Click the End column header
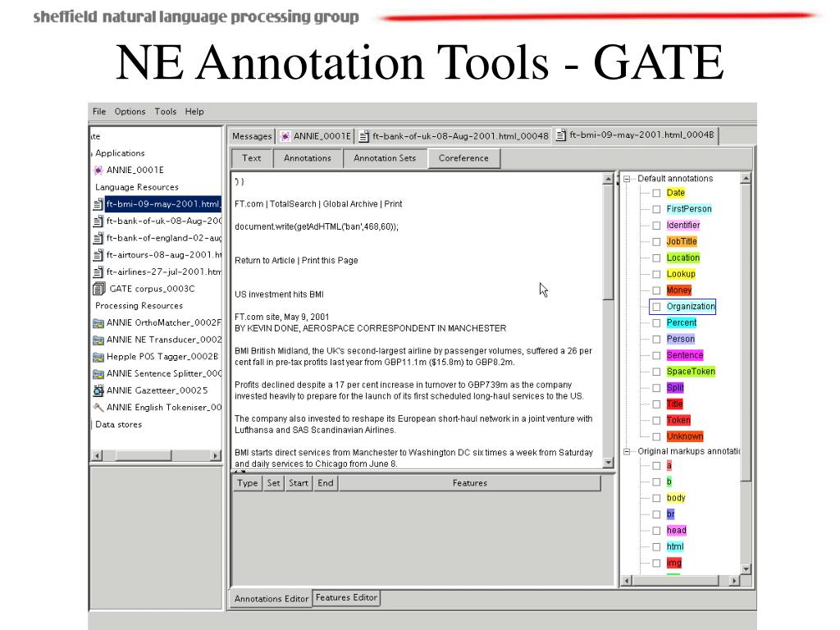Viewport: 840px width, 630px height. click(326, 483)
